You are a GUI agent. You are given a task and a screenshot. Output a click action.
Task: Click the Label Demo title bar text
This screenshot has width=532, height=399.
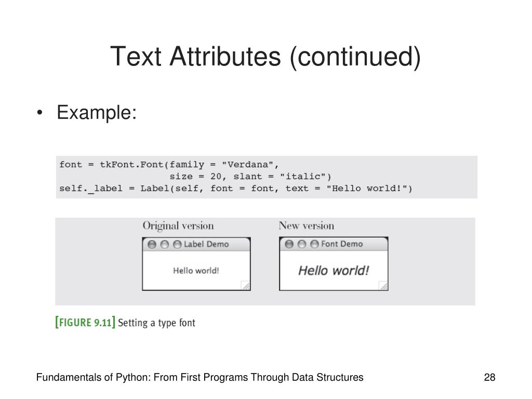pos(206,244)
